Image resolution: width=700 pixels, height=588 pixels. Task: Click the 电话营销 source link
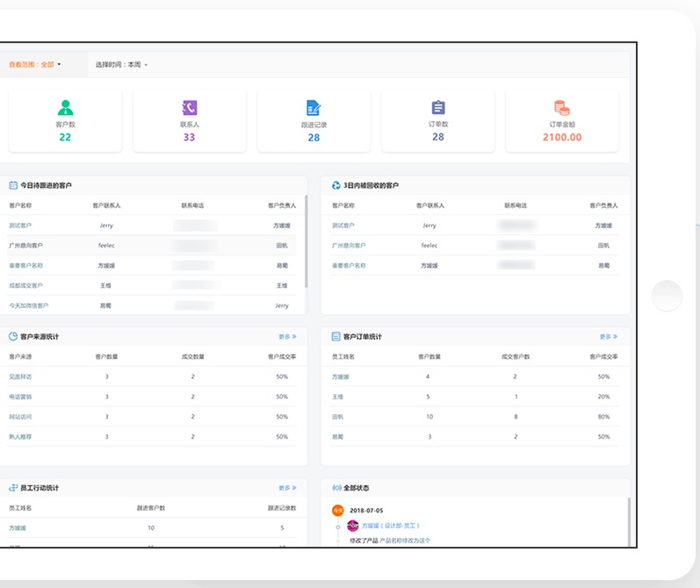click(20, 397)
